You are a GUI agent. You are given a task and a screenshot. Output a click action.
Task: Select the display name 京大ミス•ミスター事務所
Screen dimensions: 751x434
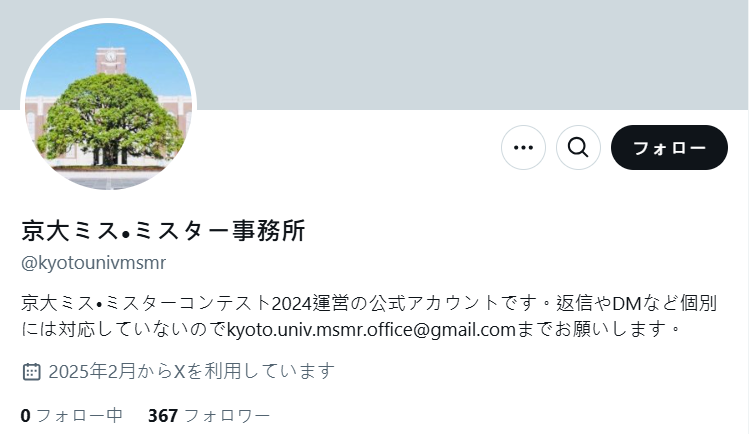163,230
